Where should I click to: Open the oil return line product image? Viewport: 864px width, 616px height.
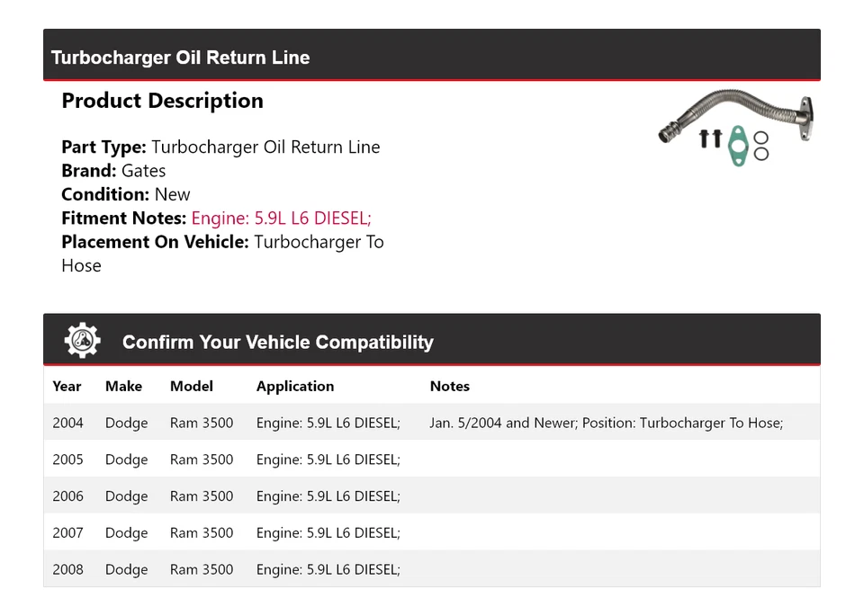[x=738, y=128]
